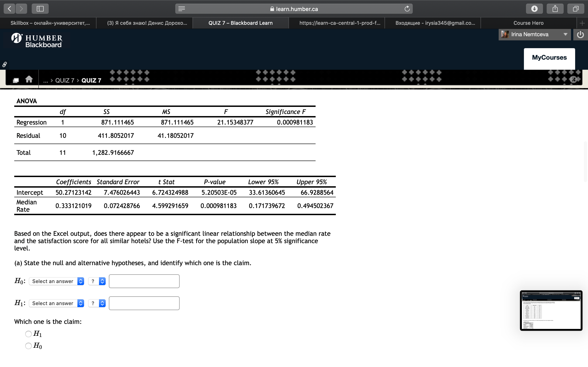Select H0 as the claim

(x=28, y=346)
